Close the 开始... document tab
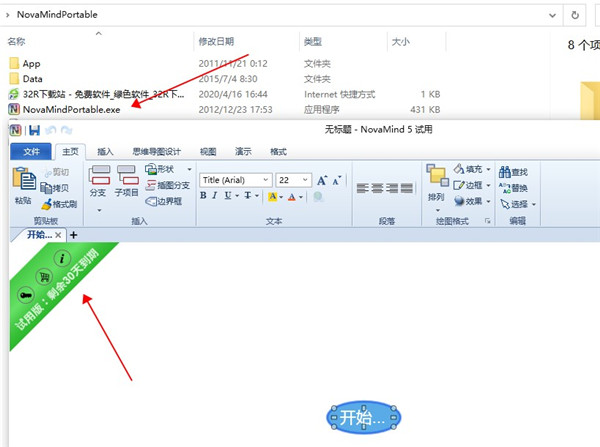This screenshot has height=447, width=600. point(58,235)
